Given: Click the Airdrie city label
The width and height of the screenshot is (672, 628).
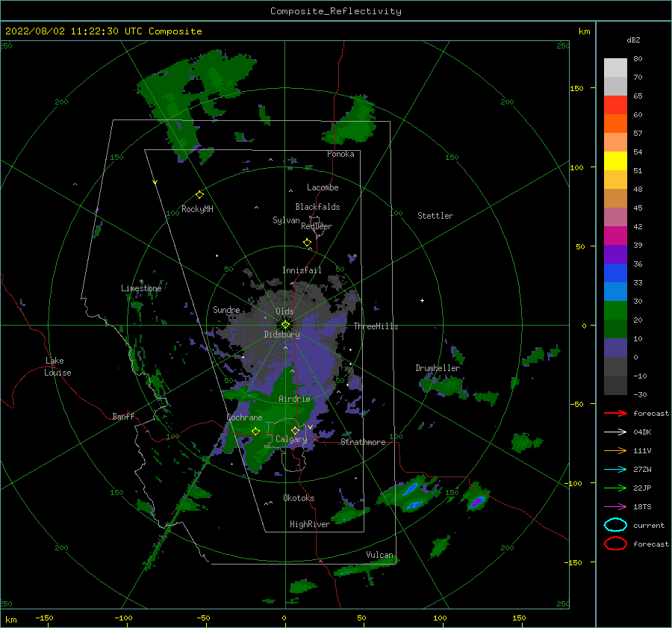Looking at the screenshot, I should click(x=294, y=399).
